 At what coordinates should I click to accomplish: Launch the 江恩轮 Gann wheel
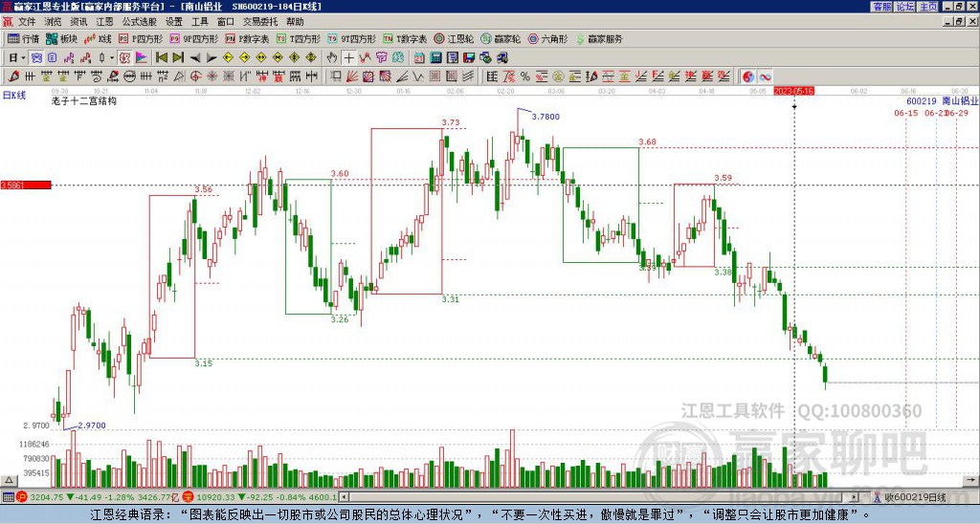[453, 38]
